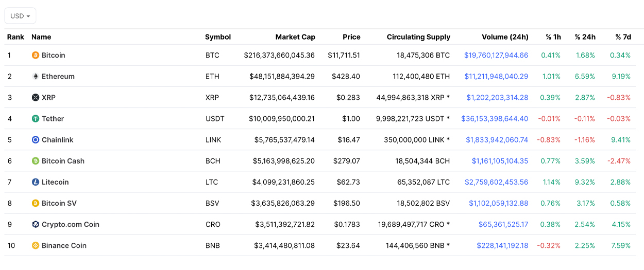Sort by Circulating Supply header
The width and height of the screenshot is (644, 270).
(418, 37)
